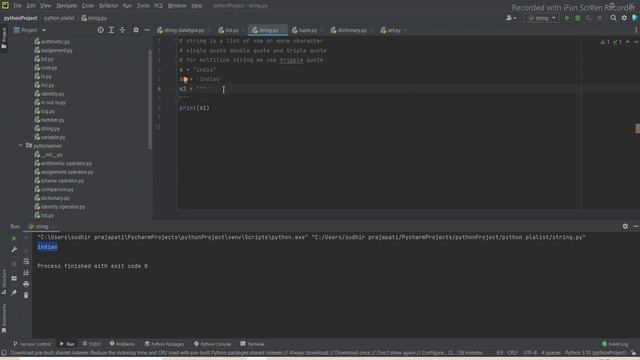The height and width of the screenshot is (360, 640).
Task: Click Collapse All icon in Project panel
Action: click(122, 30)
